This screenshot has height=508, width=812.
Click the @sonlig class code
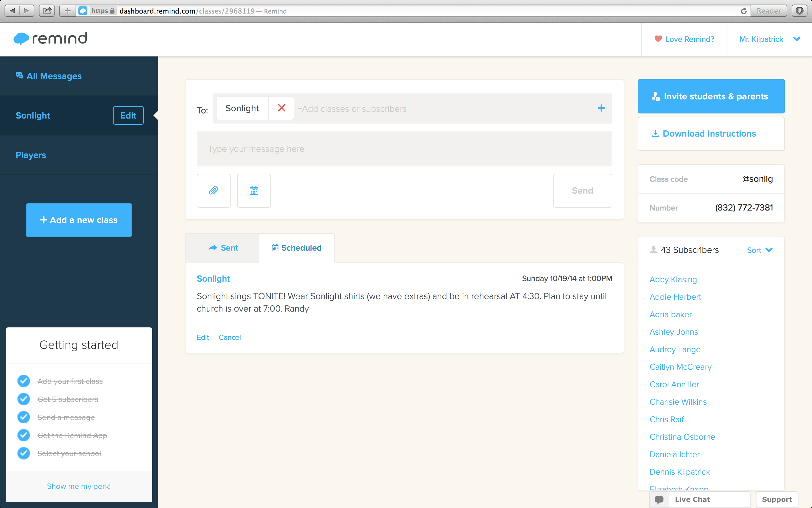click(x=757, y=179)
